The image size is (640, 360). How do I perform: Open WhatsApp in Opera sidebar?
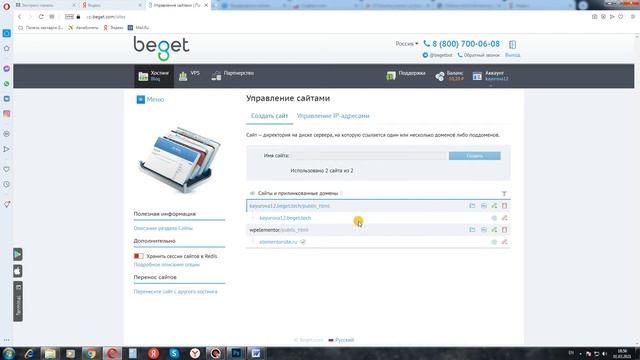(x=7, y=84)
